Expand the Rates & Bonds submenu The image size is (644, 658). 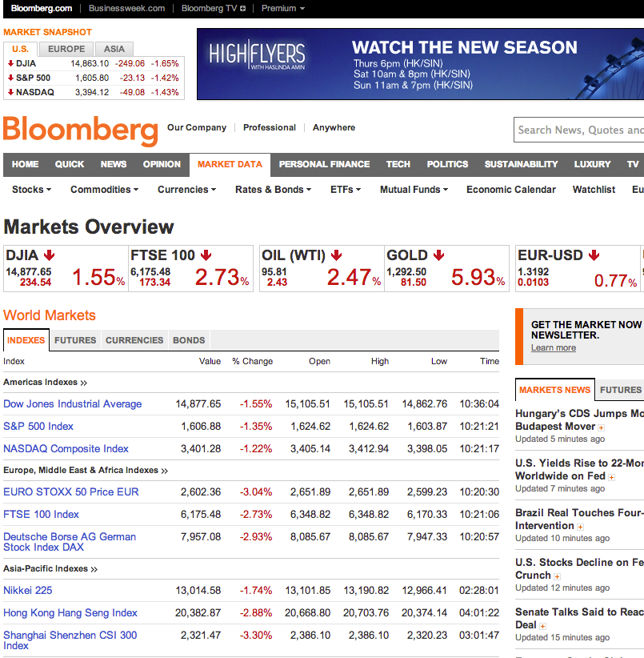tap(273, 190)
